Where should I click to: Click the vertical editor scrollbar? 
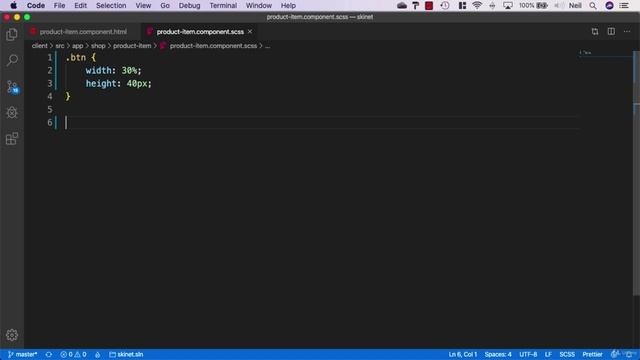coord(636,173)
